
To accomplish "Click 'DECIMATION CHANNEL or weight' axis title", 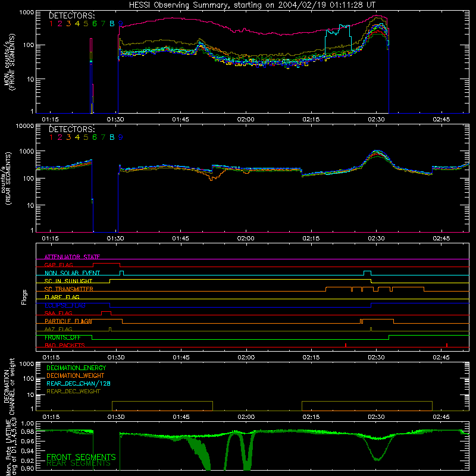I will (x=9, y=386).
